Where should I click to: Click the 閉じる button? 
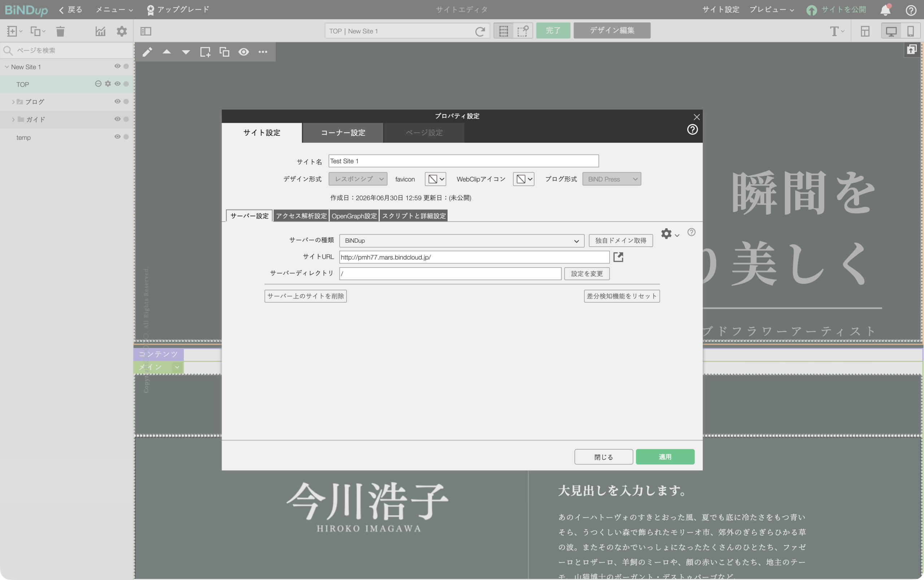(603, 457)
